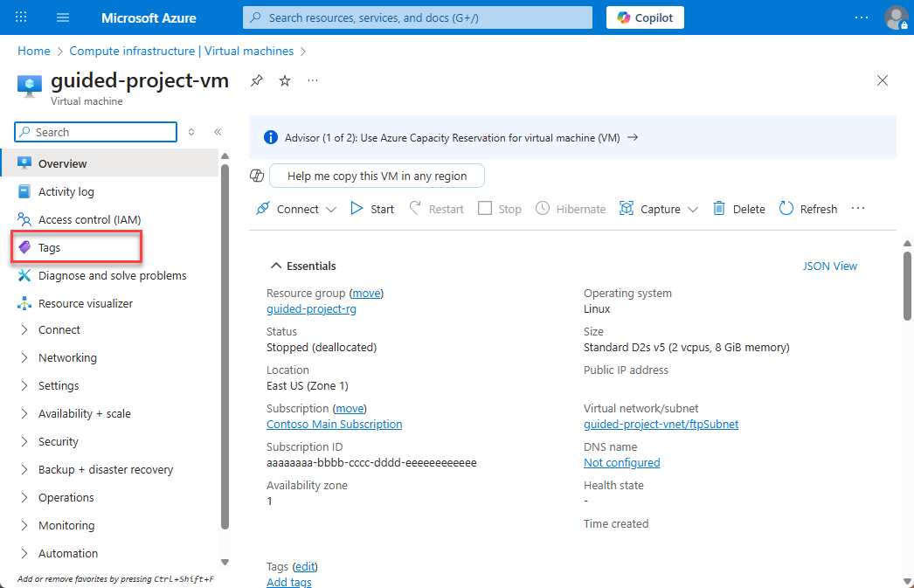914x588 pixels.
Task: Click move link next to Subscription
Action: [x=350, y=409]
